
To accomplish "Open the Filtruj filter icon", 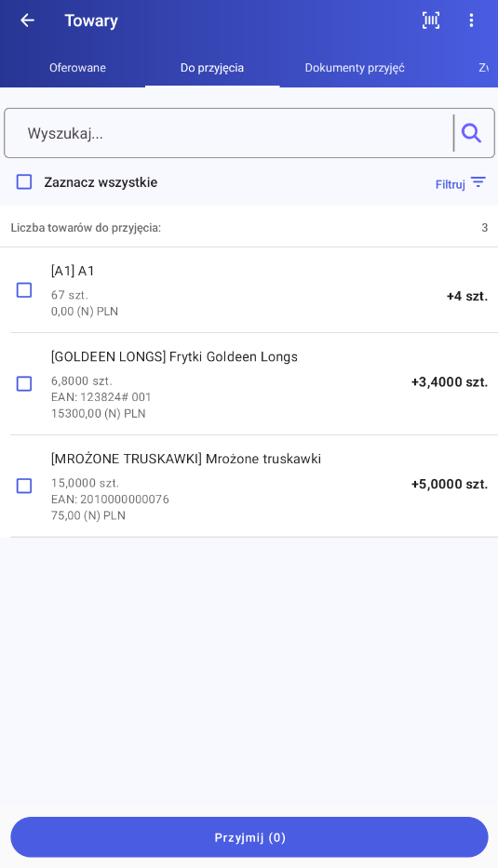I will pos(478,182).
